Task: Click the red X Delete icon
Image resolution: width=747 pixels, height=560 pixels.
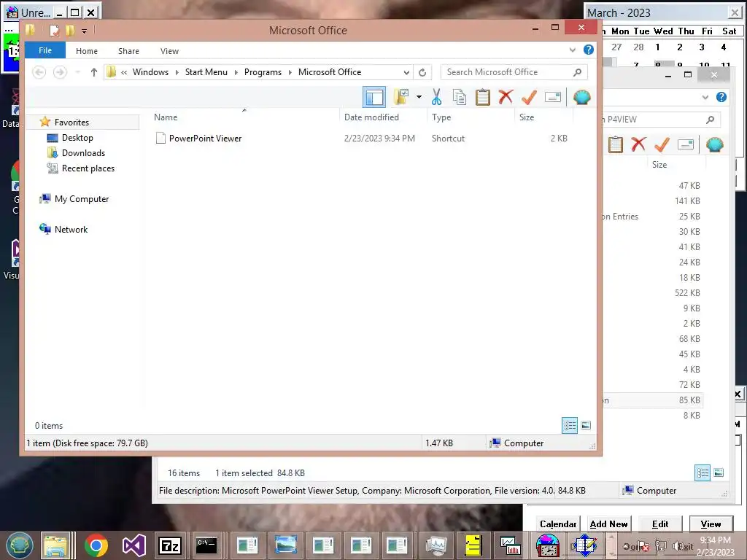Action: [x=506, y=97]
